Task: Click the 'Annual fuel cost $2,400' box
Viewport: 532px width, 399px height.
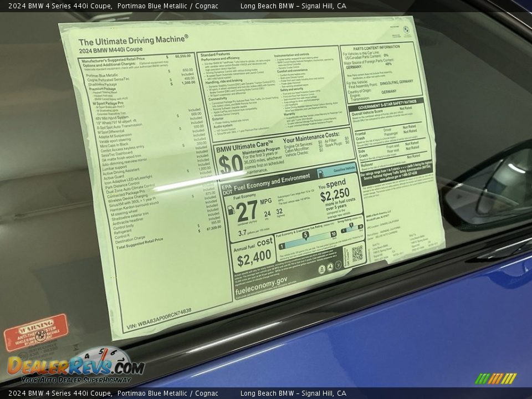Action: 253,253
